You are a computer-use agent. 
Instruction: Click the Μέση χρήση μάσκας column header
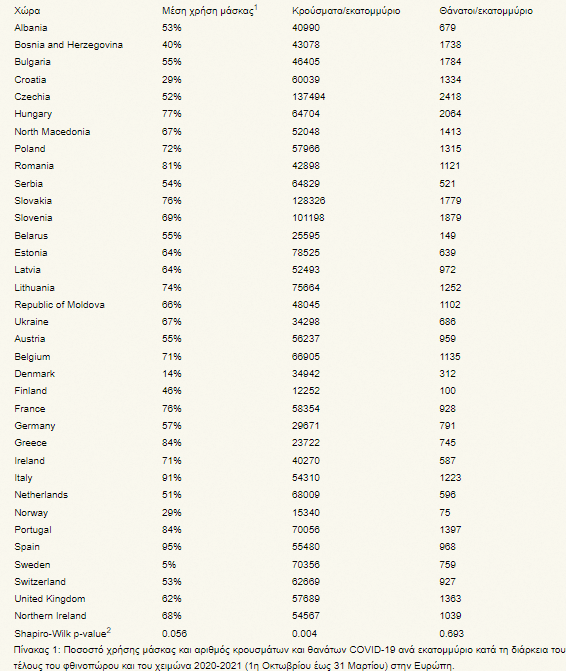click(210, 11)
